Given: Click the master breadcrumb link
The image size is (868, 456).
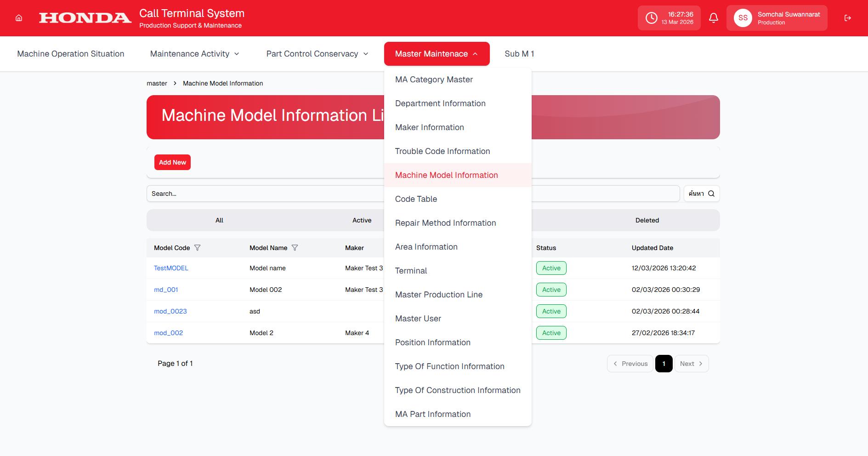Looking at the screenshot, I should pos(157,83).
